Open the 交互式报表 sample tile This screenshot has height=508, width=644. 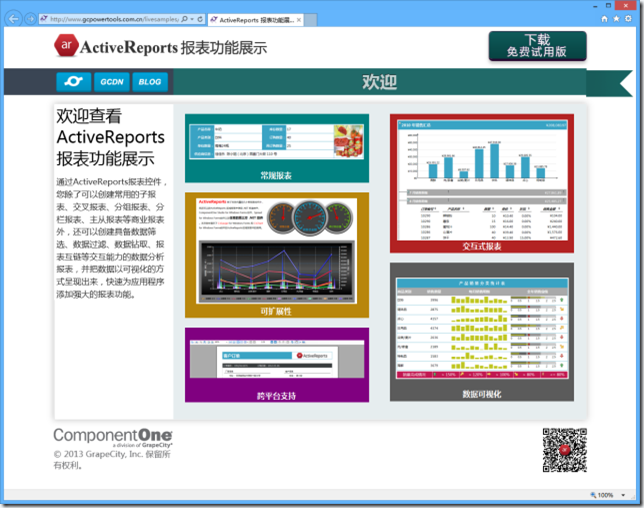pyautogui.click(x=482, y=183)
